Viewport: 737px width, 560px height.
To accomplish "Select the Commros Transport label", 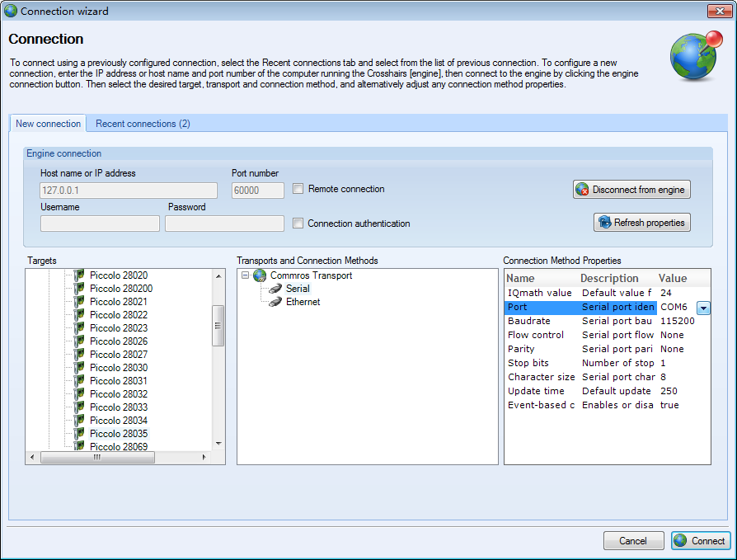I will [x=311, y=275].
